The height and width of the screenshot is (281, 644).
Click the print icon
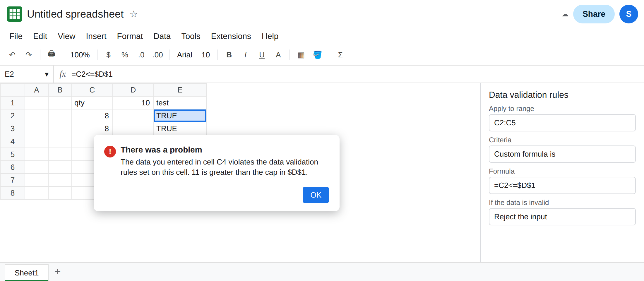pyautogui.click(x=52, y=54)
